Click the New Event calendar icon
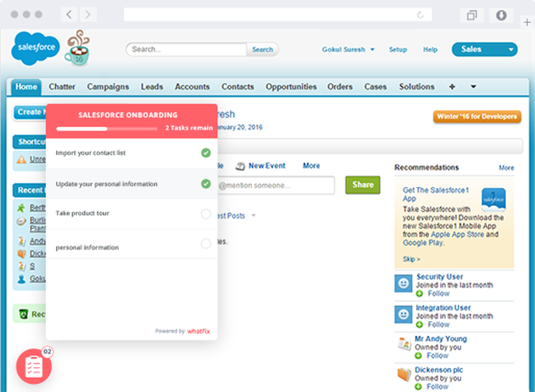The width and height of the screenshot is (535, 392). (240, 166)
